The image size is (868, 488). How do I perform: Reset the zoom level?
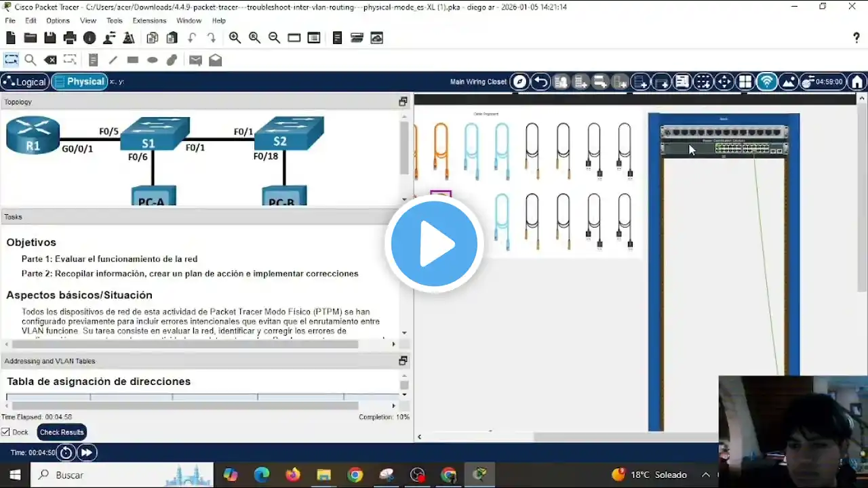[254, 38]
